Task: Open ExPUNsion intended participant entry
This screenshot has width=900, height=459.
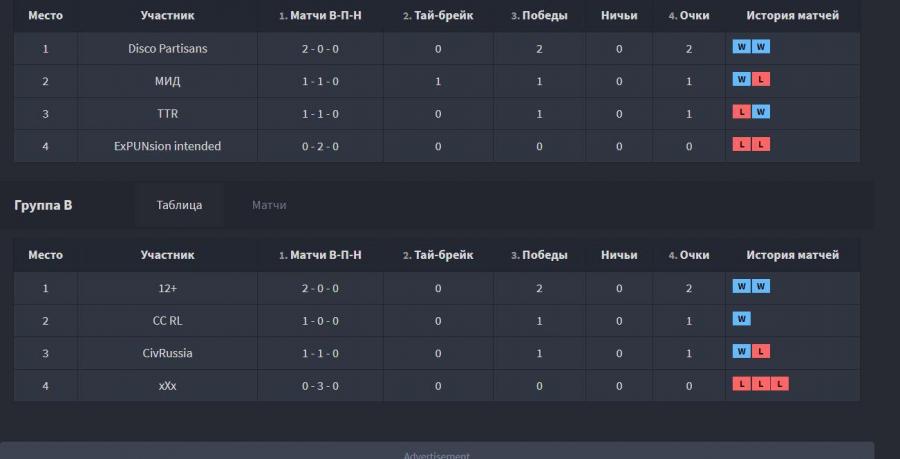Action: (x=168, y=146)
